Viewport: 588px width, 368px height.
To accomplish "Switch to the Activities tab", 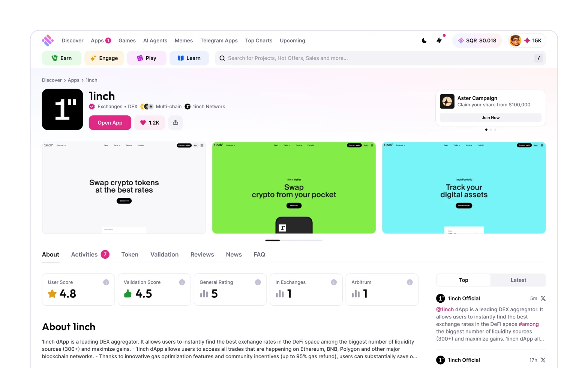I will point(90,255).
